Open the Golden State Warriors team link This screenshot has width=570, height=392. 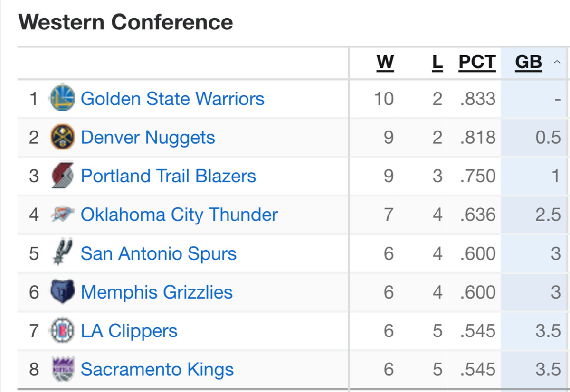click(x=172, y=99)
